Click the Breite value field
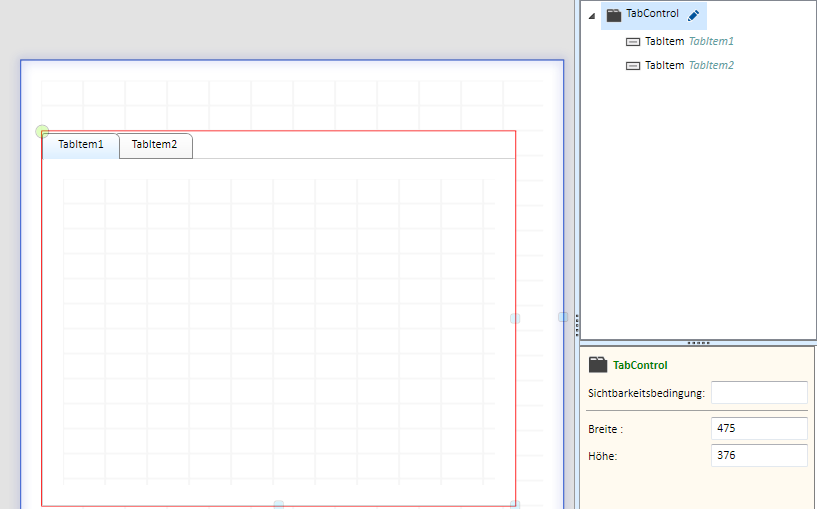 point(759,428)
